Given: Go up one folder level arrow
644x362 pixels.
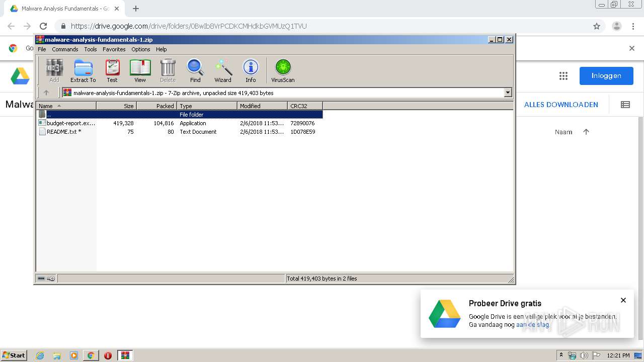Looking at the screenshot, I should [x=46, y=93].
